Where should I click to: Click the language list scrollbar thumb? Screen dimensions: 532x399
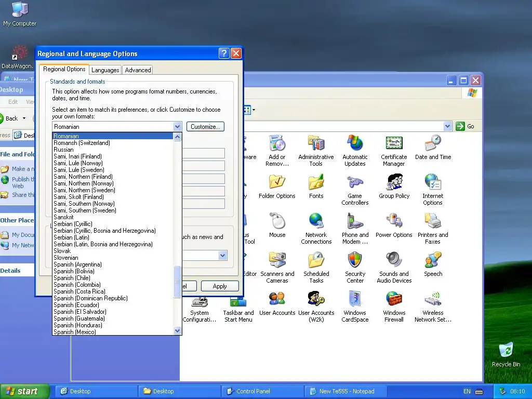pos(178,281)
